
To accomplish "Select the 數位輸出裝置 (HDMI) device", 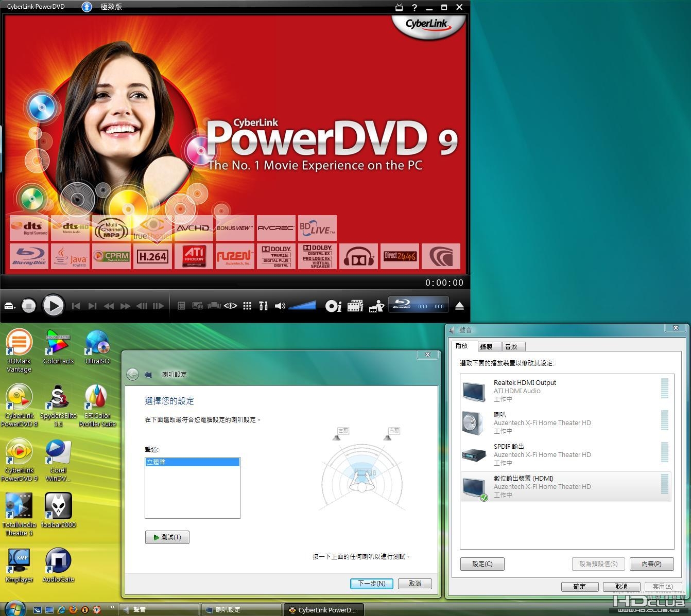I will [x=566, y=487].
